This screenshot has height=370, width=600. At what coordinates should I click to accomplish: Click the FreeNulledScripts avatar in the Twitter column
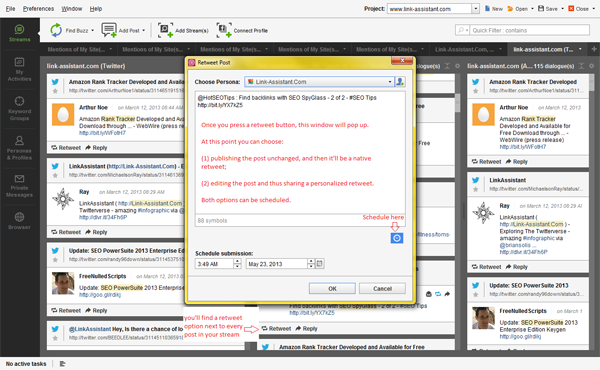coord(63,283)
